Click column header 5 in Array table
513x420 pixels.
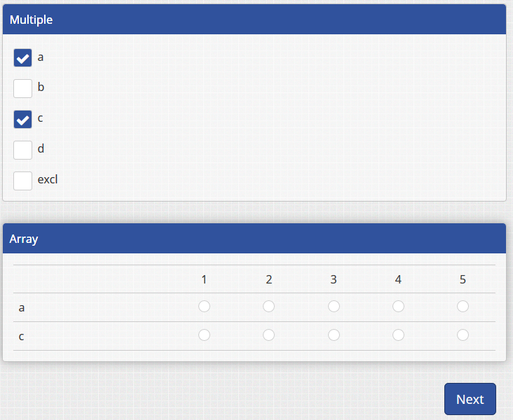click(x=463, y=279)
